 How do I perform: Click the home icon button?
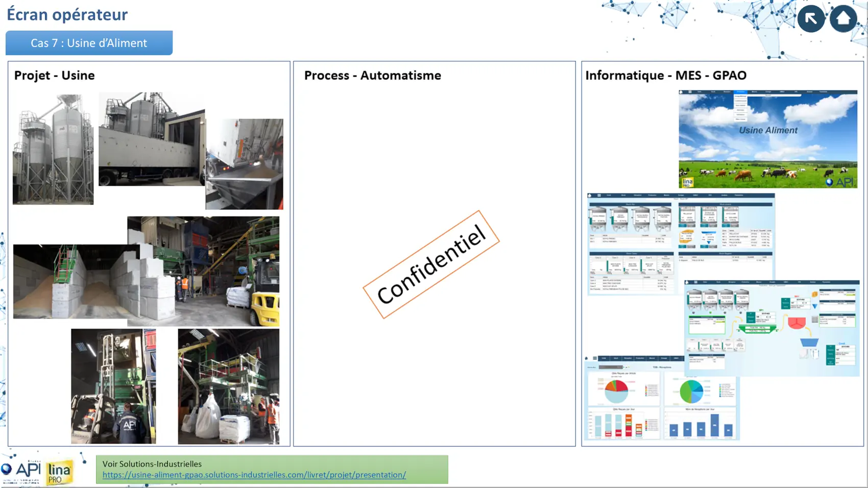coord(843,19)
